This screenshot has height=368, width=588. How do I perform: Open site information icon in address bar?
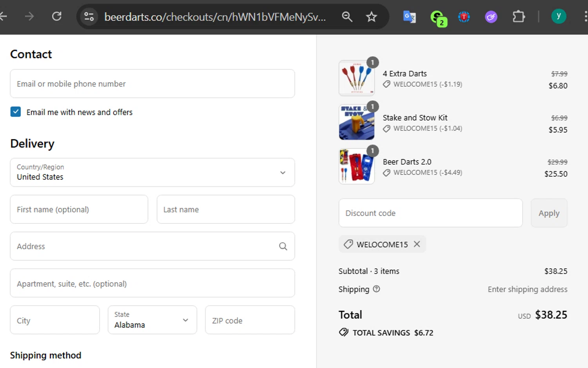[89, 16]
